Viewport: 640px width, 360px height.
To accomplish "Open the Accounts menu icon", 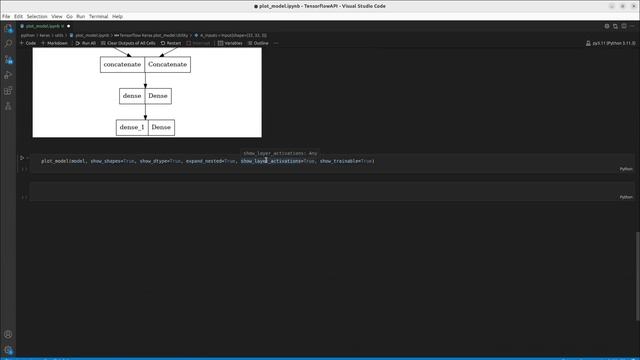I will [x=8, y=334].
